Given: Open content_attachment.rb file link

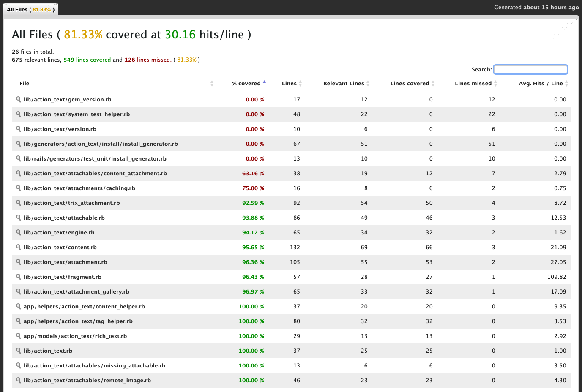Looking at the screenshot, I should [95, 174].
